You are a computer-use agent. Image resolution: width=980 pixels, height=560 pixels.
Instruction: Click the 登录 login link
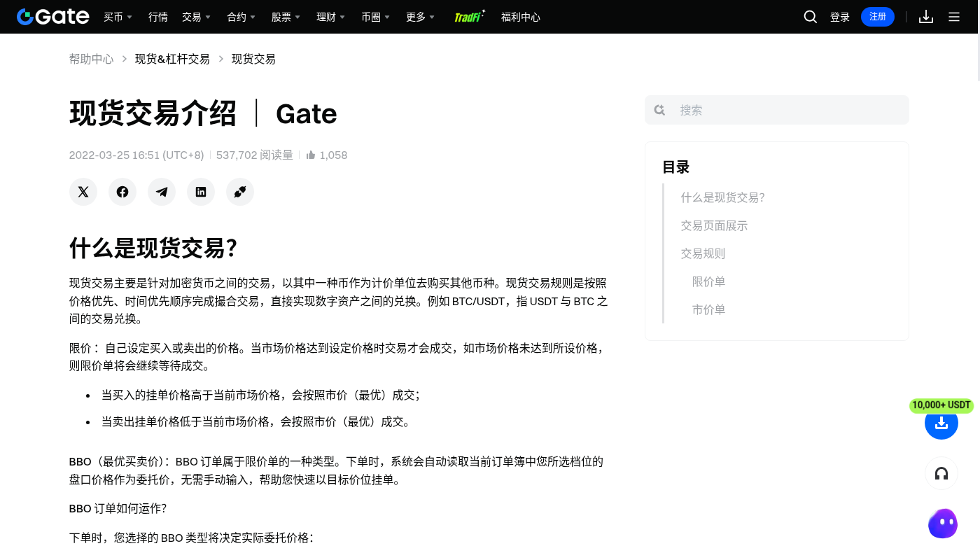pos(840,17)
